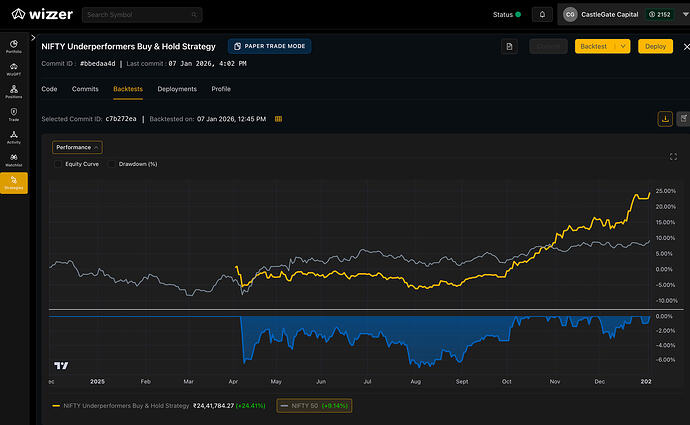The width and height of the screenshot is (690, 425).
Task: Click last commit date 07 Jan 2026, 4:02 PM
Action: tap(207, 64)
